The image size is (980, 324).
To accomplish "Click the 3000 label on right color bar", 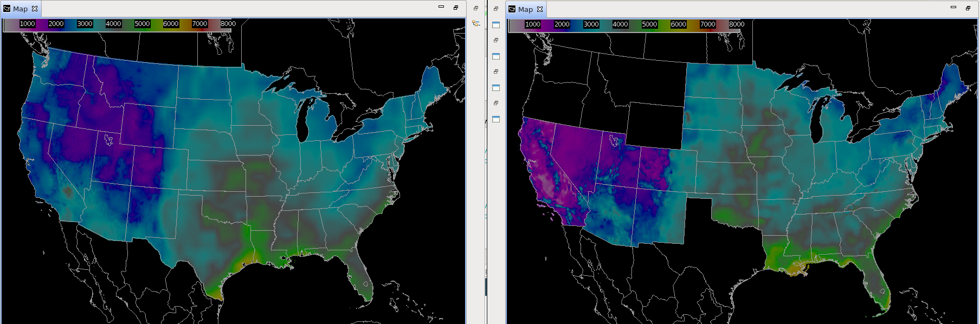I will pyautogui.click(x=591, y=24).
